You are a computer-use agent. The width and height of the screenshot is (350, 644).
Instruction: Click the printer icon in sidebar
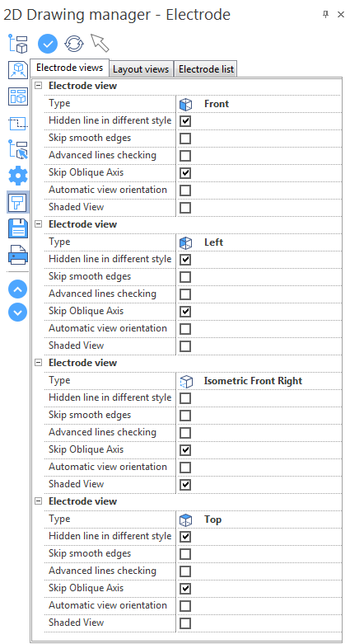click(x=18, y=255)
